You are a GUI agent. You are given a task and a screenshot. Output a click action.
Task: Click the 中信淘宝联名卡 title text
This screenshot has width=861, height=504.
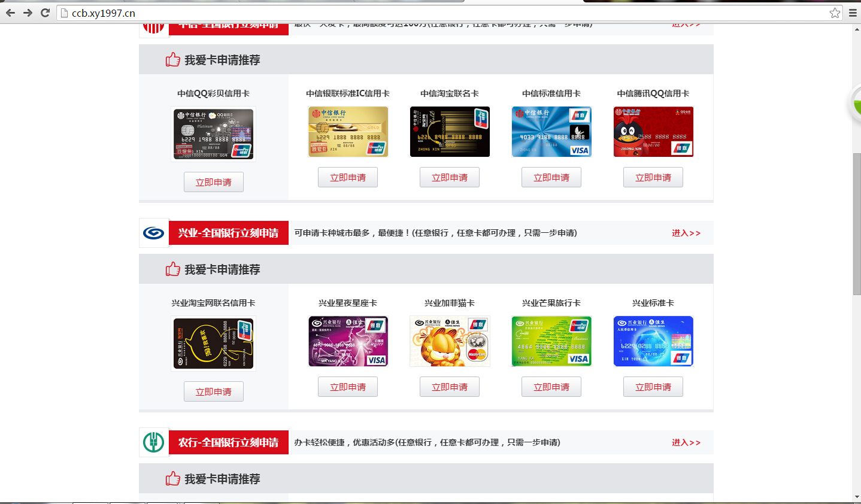coord(450,93)
